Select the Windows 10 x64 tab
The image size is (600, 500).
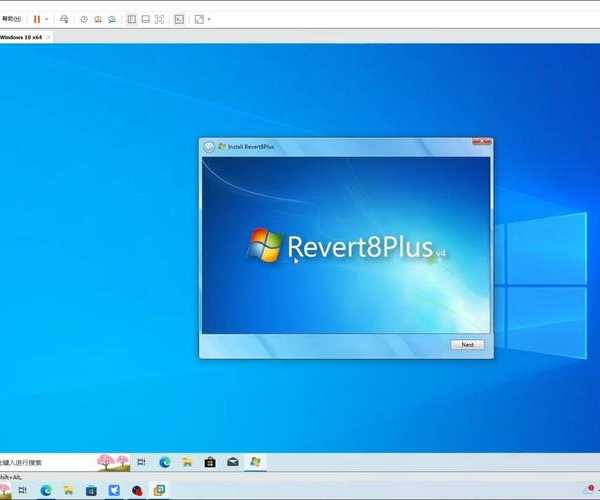(x=22, y=37)
